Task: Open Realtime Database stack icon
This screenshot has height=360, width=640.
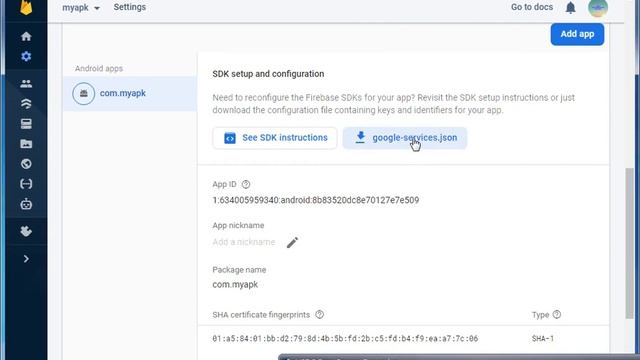Action: 26,124
